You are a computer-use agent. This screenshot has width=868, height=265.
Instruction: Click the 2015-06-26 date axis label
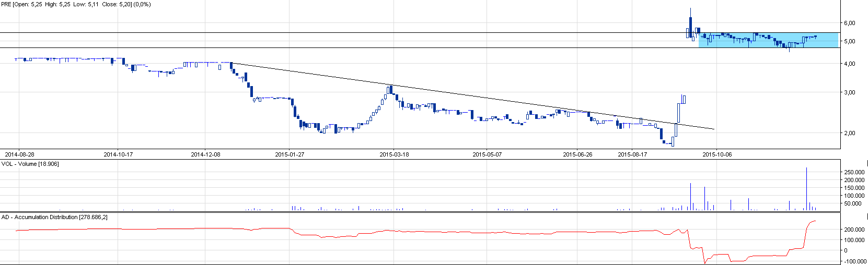(577, 154)
